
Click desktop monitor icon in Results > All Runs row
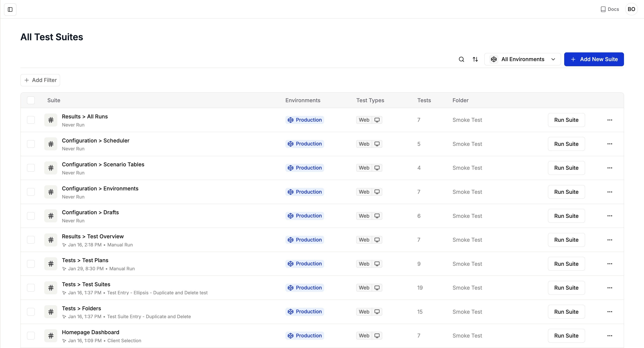point(377,120)
